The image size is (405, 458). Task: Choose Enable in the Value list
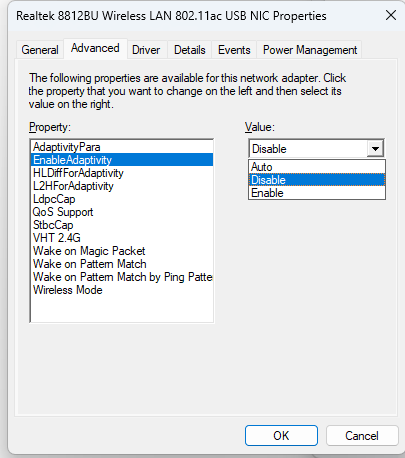click(317, 193)
